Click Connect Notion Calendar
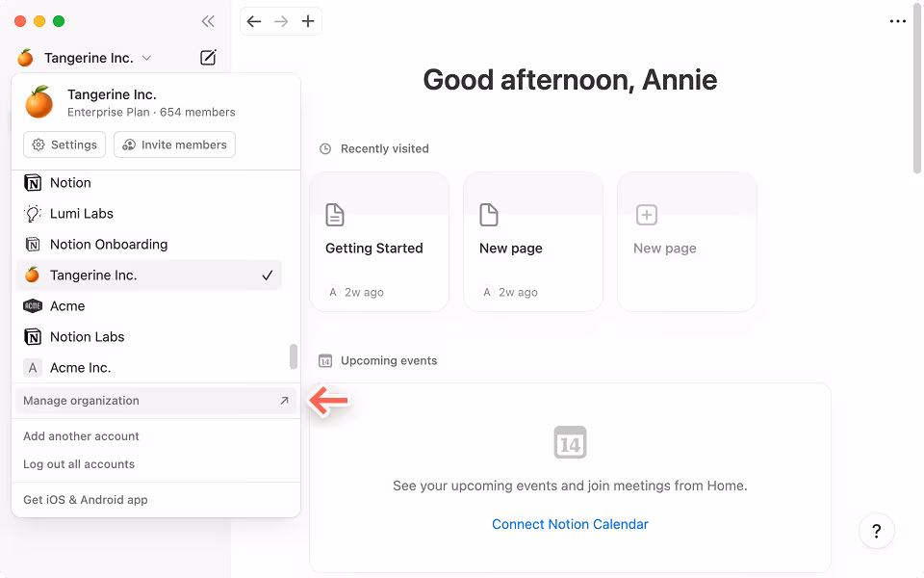 point(570,524)
